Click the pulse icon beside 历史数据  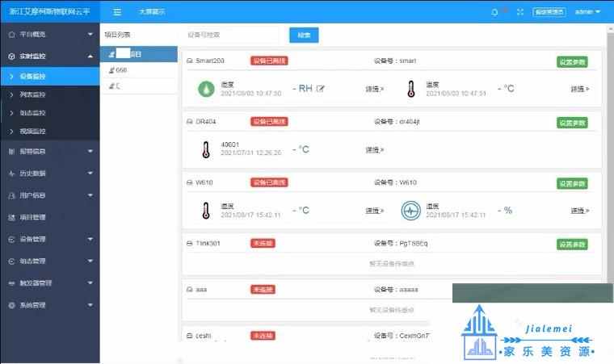[12, 174]
